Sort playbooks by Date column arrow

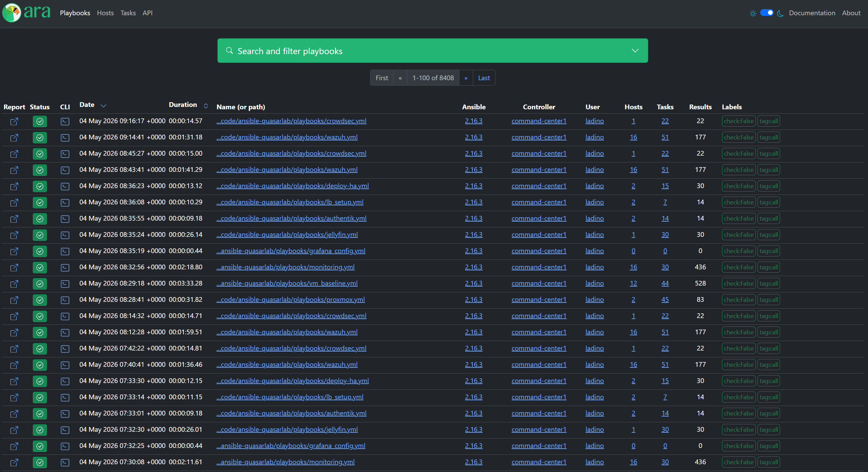[x=103, y=106]
